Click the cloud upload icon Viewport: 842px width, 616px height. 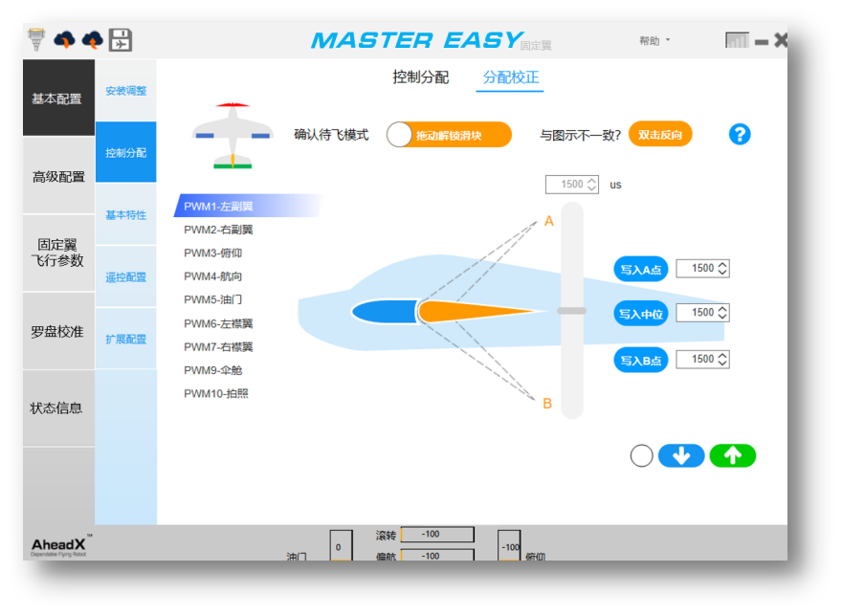pyautogui.click(x=93, y=40)
